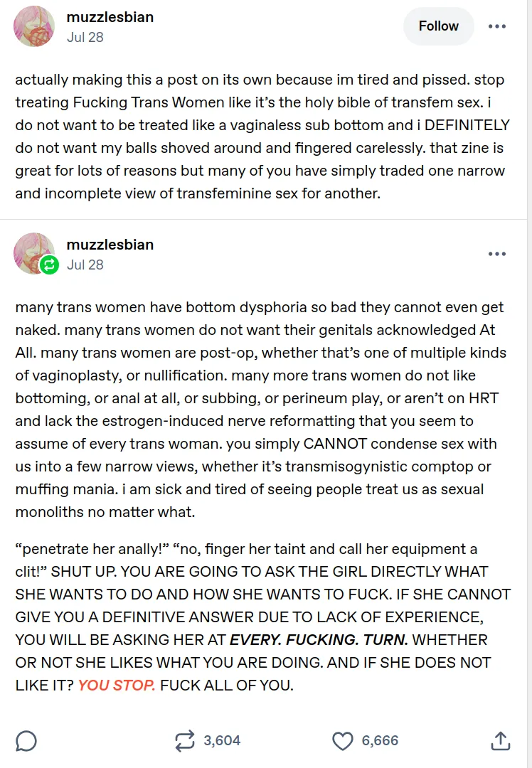Image resolution: width=532 pixels, height=768 pixels.
Task: Open the reblogged post's three-dot menu
Action: (496, 254)
